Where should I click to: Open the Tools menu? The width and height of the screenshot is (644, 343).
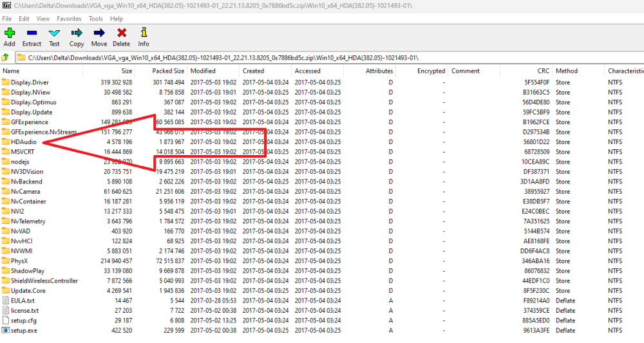point(95,19)
